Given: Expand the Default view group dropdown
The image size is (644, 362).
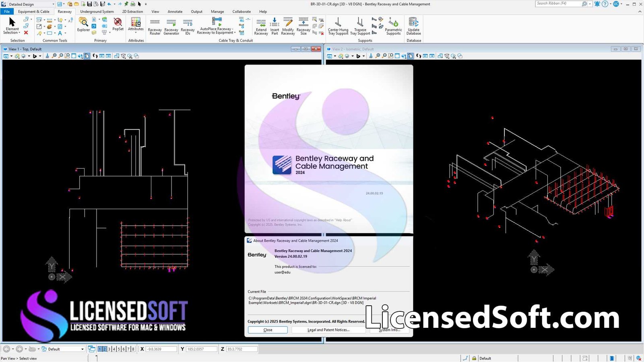Looking at the screenshot, I should pyautogui.click(x=83, y=349).
